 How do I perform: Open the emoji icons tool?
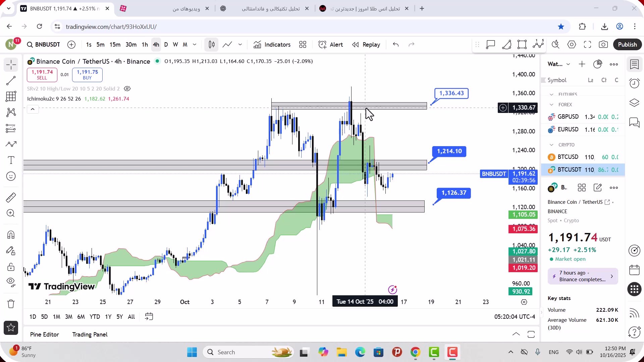click(11, 176)
